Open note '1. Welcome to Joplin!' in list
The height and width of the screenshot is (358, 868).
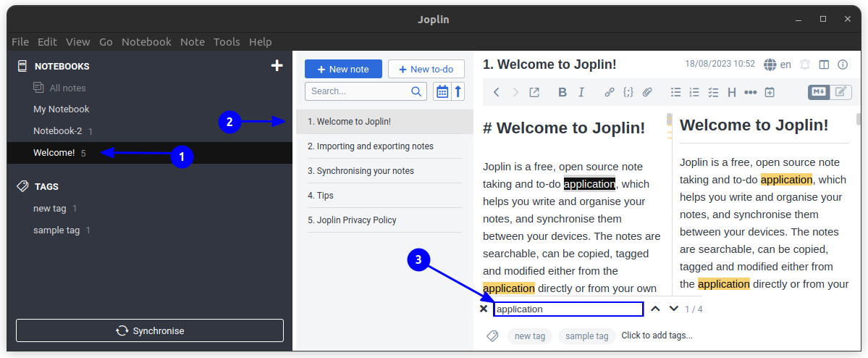384,121
